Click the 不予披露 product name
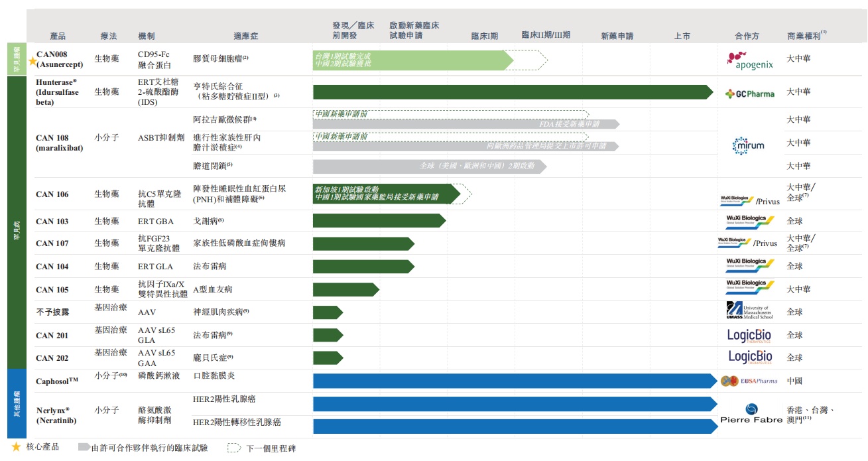868x461 pixels. [x=52, y=312]
